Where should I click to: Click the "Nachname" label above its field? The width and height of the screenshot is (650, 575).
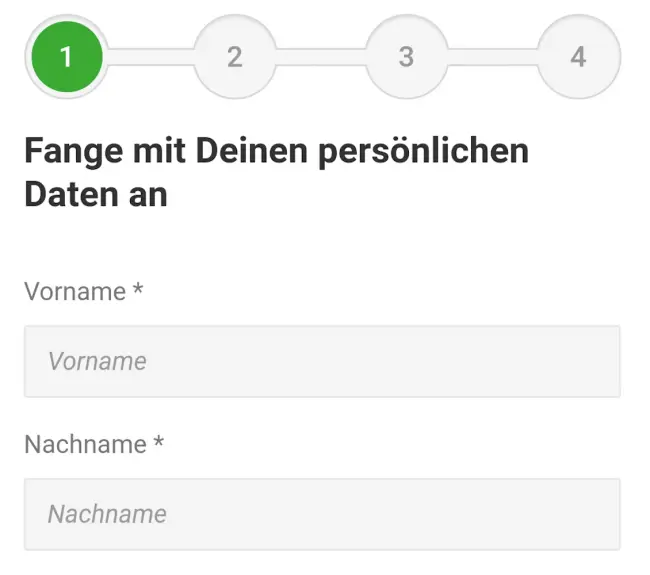(x=85, y=444)
